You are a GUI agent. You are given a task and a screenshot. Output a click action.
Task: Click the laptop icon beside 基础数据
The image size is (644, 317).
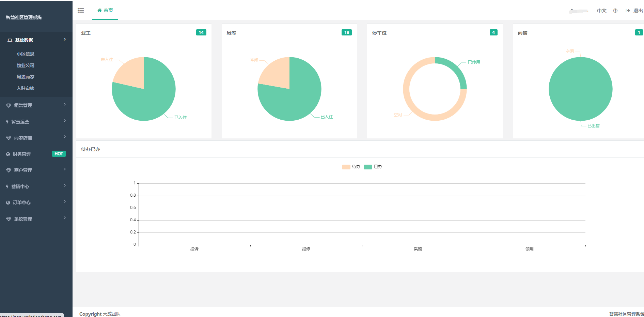click(10, 40)
